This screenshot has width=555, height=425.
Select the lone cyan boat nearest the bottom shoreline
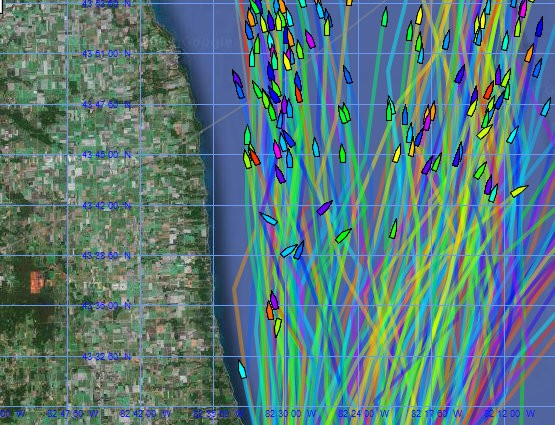click(242, 369)
